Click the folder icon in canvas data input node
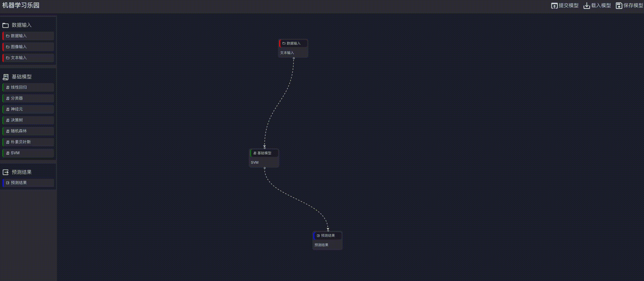Viewport: 644px width, 281px height. 284,44
